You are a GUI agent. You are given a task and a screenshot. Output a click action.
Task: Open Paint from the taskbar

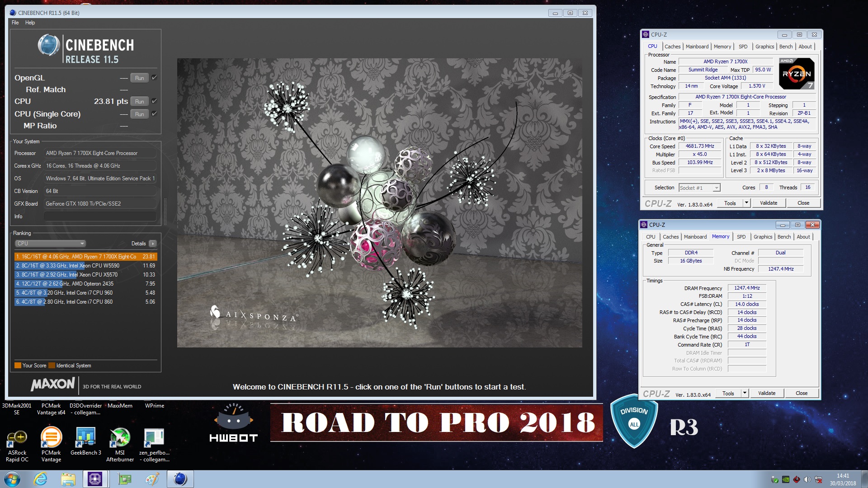pos(152,479)
